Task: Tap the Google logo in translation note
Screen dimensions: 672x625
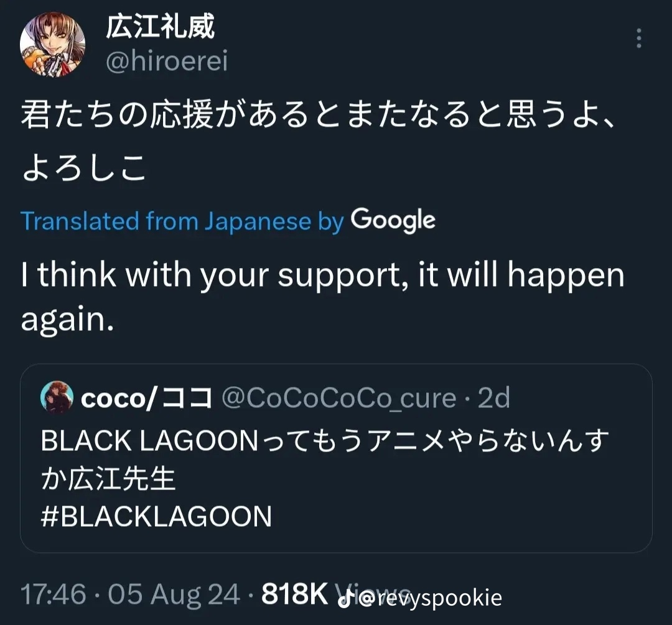Action: [x=393, y=220]
